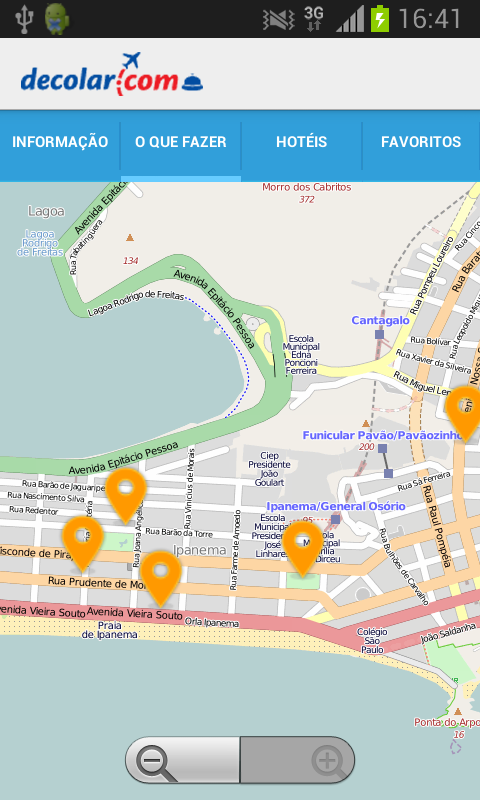Zoom in the map with plus magnifier
The width and height of the screenshot is (480, 800).
click(x=297, y=760)
